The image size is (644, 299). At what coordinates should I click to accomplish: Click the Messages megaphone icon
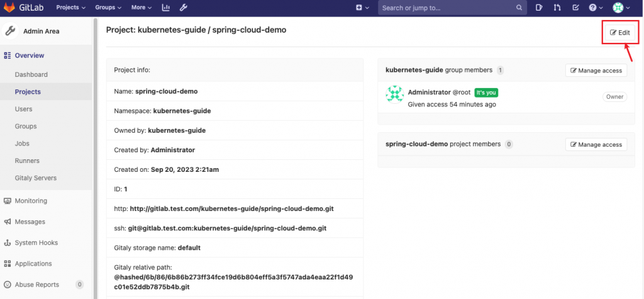click(7, 222)
